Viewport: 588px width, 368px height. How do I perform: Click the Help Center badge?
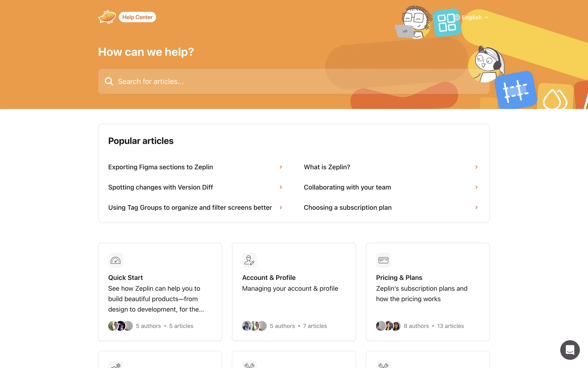click(137, 17)
